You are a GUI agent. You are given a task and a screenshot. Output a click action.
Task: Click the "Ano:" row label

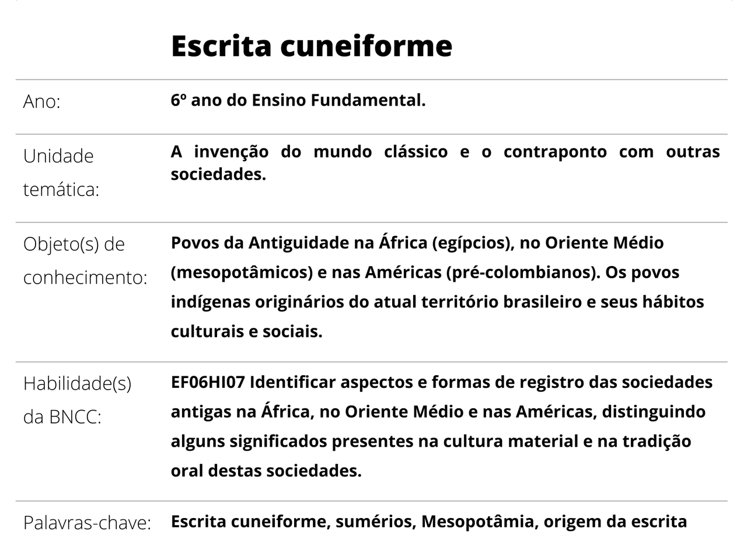(x=42, y=101)
